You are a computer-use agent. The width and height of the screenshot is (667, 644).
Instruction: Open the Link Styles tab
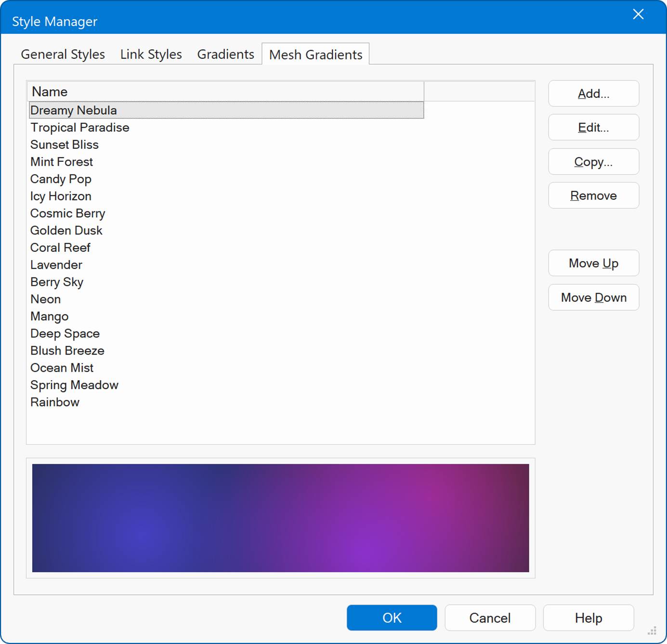[x=151, y=54]
